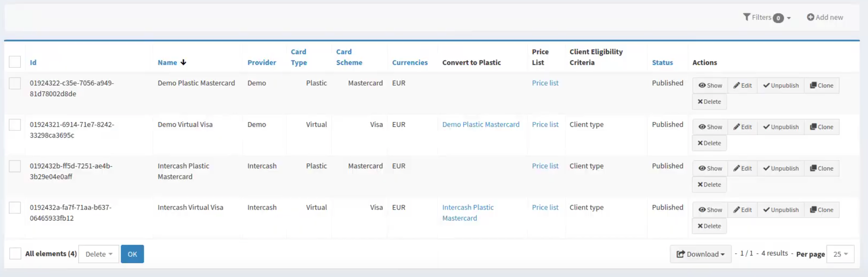
Task: Expand the Download dropdown menu
Action: point(700,254)
